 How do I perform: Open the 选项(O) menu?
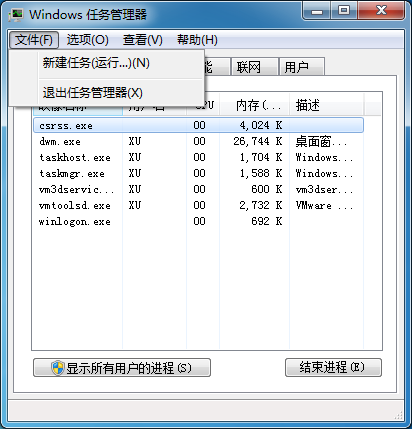coord(87,40)
